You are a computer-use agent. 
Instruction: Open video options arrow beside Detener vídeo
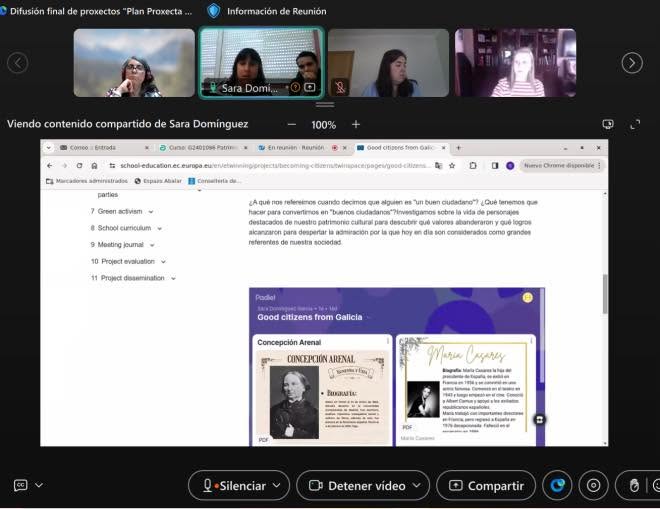(416, 485)
